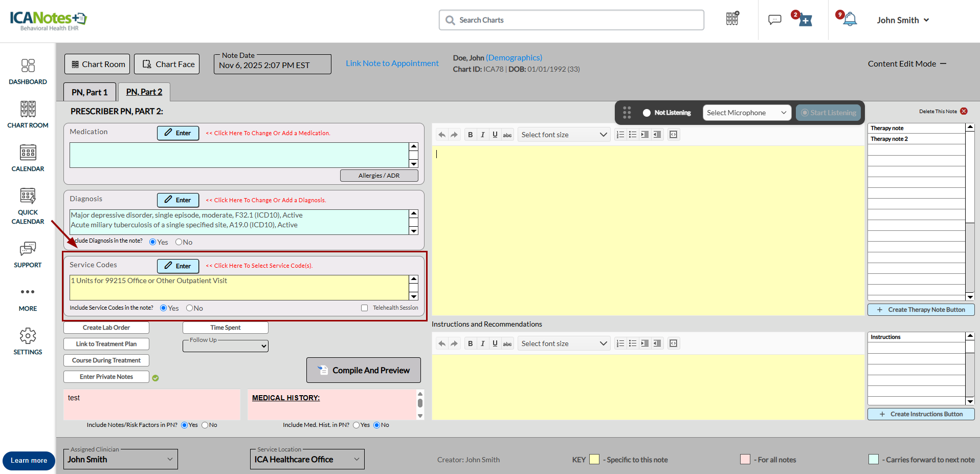
Task: Click the Link Note to Appointment link
Action: (392, 63)
